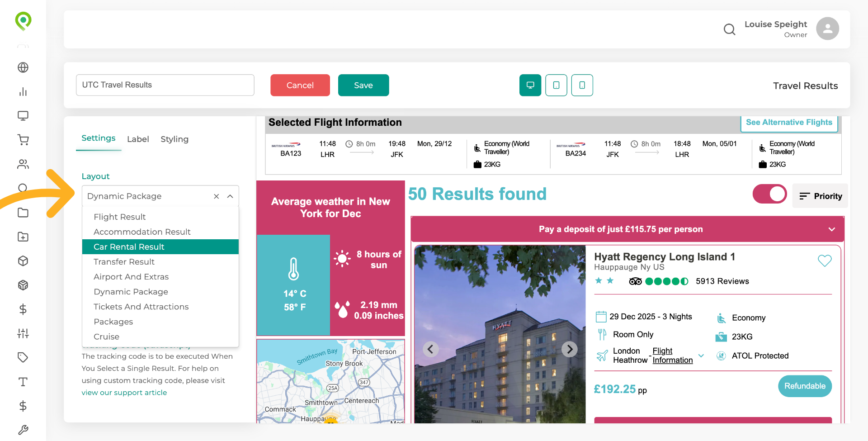Image resolution: width=868 pixels, height=441 pixels.
Task: Open the shaded cube package sidebar icon
Action: [x=23, y=285]
